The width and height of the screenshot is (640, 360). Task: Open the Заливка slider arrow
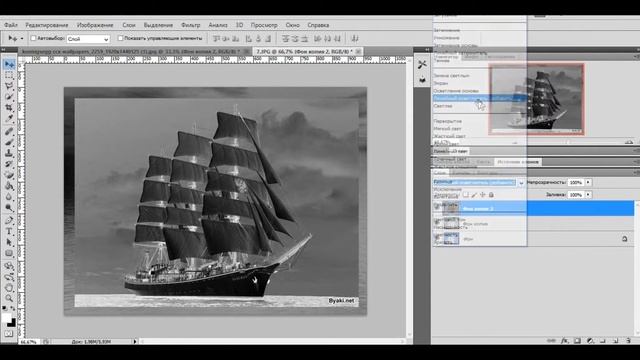pos(588,195)
